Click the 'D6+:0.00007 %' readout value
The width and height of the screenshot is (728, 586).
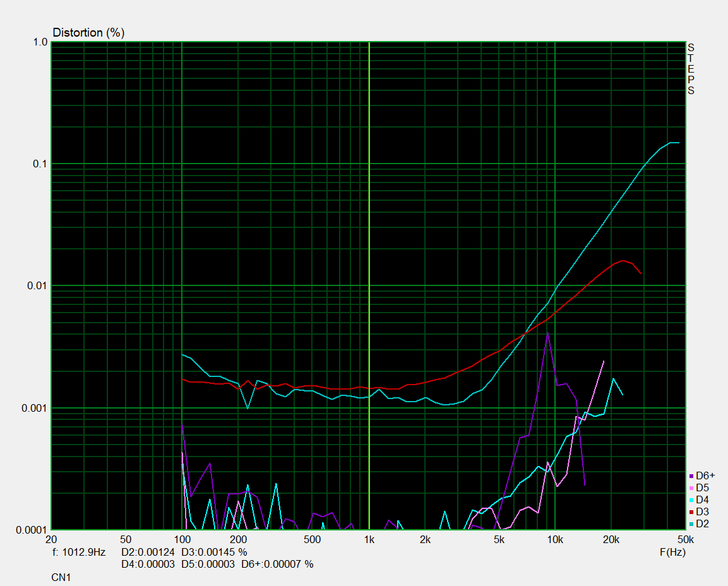[x=277, y=565]
